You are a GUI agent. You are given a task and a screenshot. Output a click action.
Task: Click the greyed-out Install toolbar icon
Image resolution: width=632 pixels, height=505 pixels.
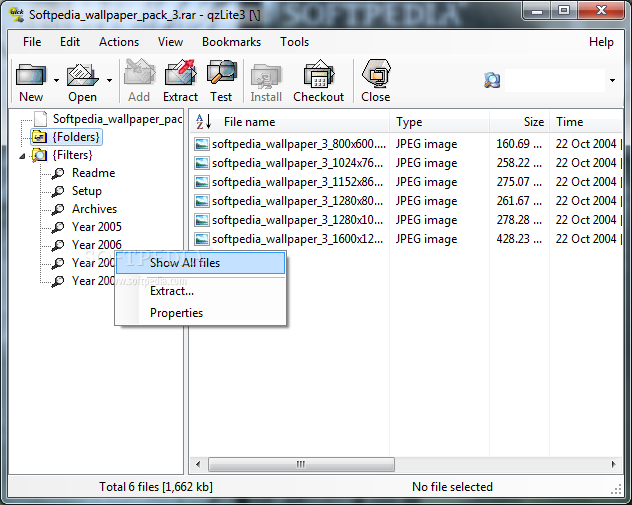pyautogui.click(x=266, y=75)
